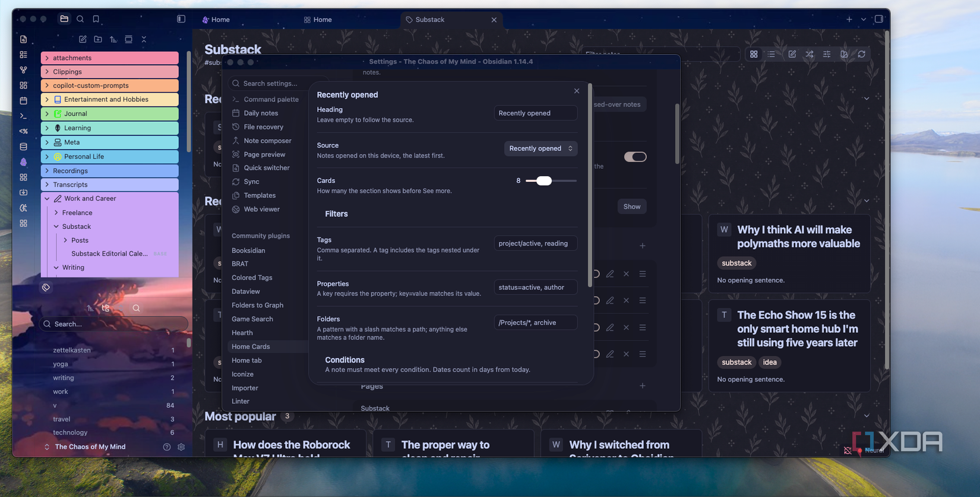Screen dimensions: 980x497
Task: Click the Recently opened dialog scrollbar
Action: coord(590,186)
